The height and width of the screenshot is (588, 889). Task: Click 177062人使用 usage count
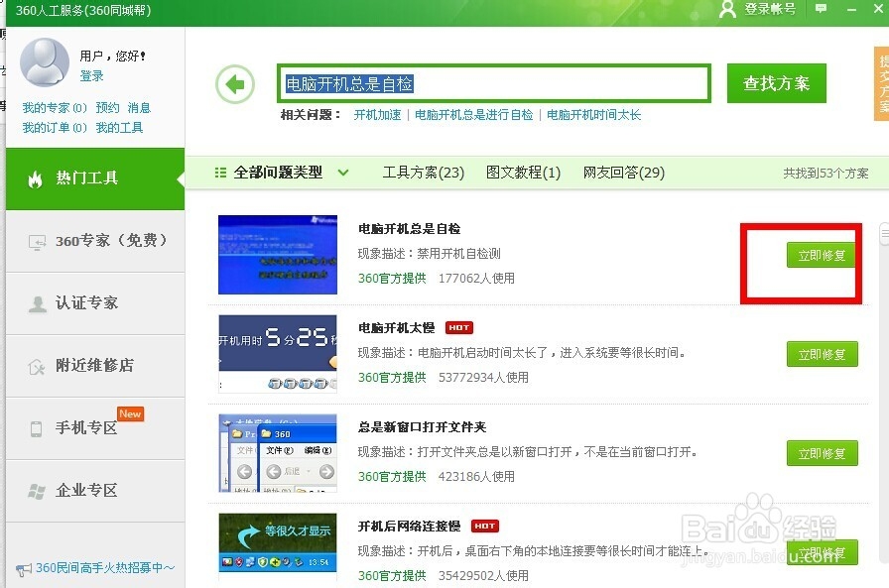pyautogui.click(x=476, y=279)
